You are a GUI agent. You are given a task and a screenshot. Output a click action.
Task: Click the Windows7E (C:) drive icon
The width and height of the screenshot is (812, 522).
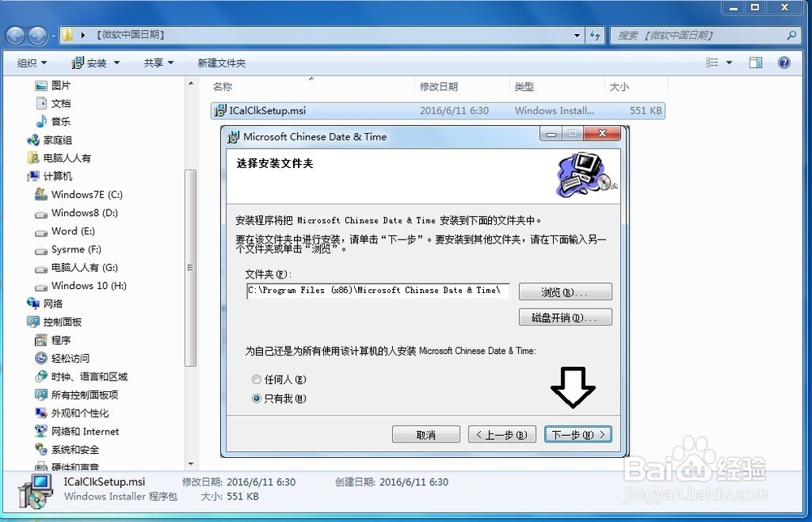click(x=41, y=194)
